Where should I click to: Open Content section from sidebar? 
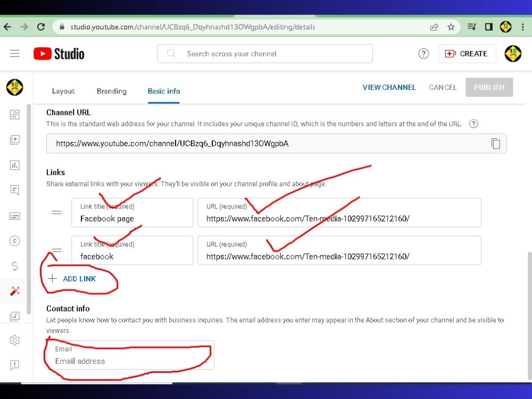click(14, 140)
